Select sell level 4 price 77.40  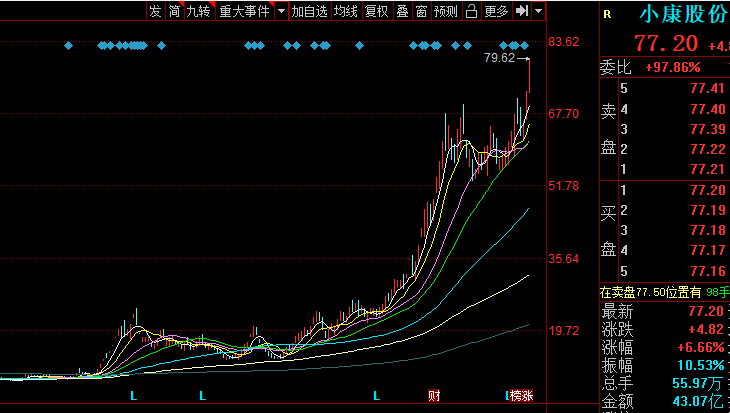point(708,109)
